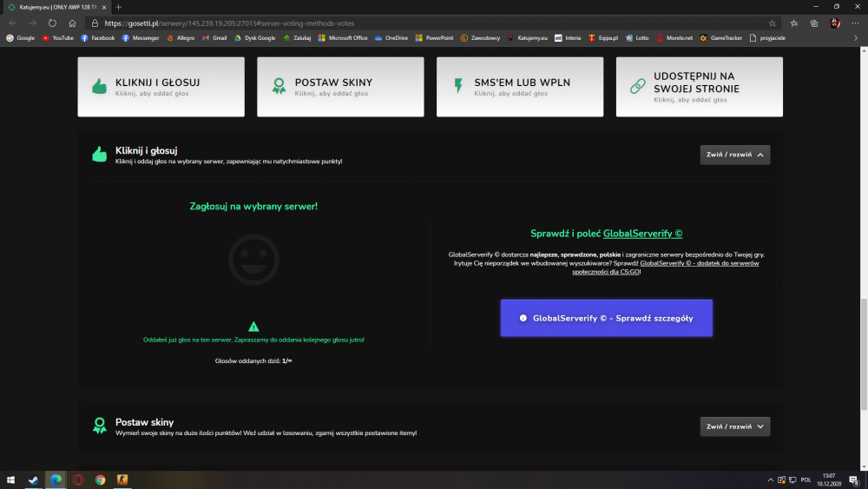This screenshot has height=489, width=868.
Task: Open the taskbar notification center icon
Action: point(854,480)
